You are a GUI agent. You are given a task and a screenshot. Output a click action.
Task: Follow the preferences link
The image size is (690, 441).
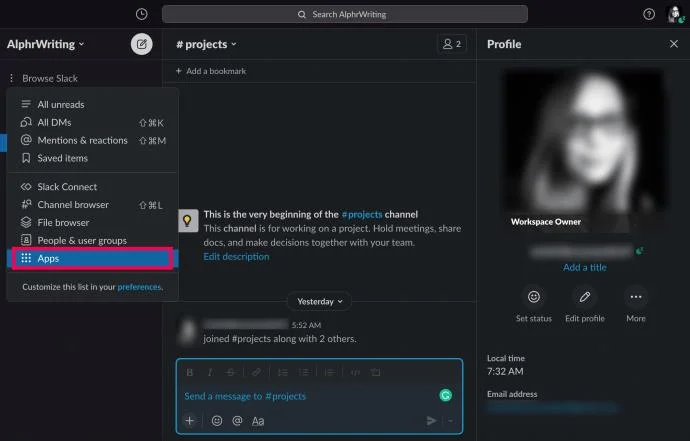139,287
